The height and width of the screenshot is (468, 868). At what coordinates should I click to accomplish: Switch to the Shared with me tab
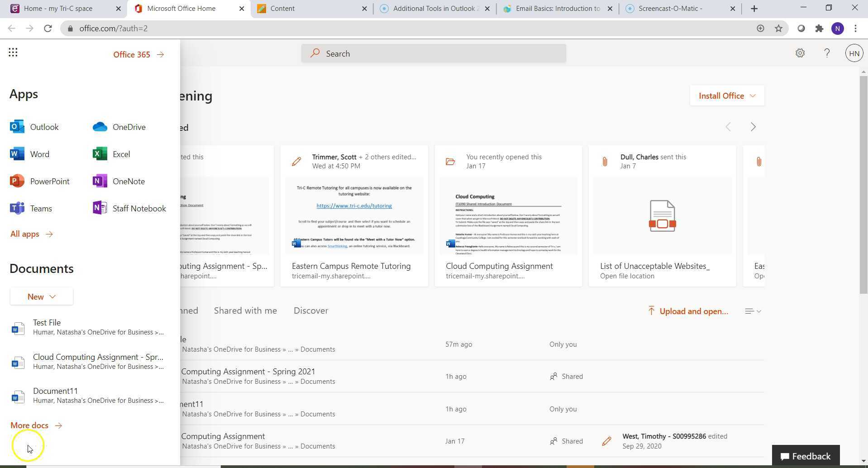point(245,310)
